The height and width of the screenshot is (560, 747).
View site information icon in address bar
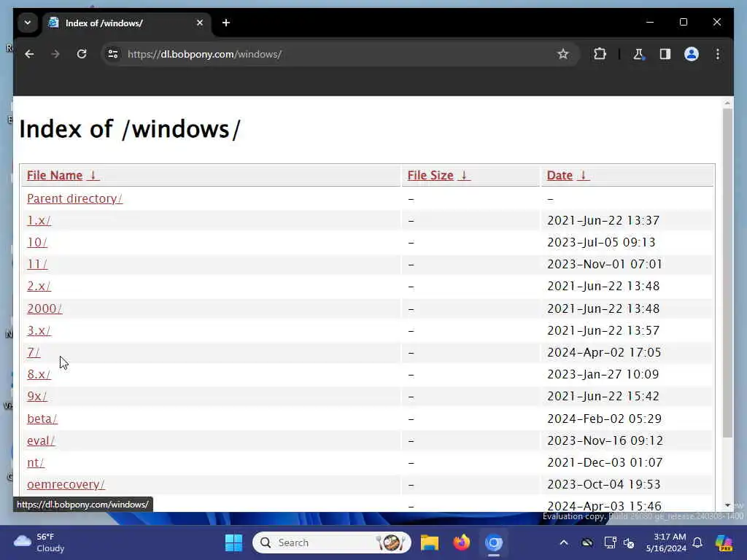pos(113,54)
